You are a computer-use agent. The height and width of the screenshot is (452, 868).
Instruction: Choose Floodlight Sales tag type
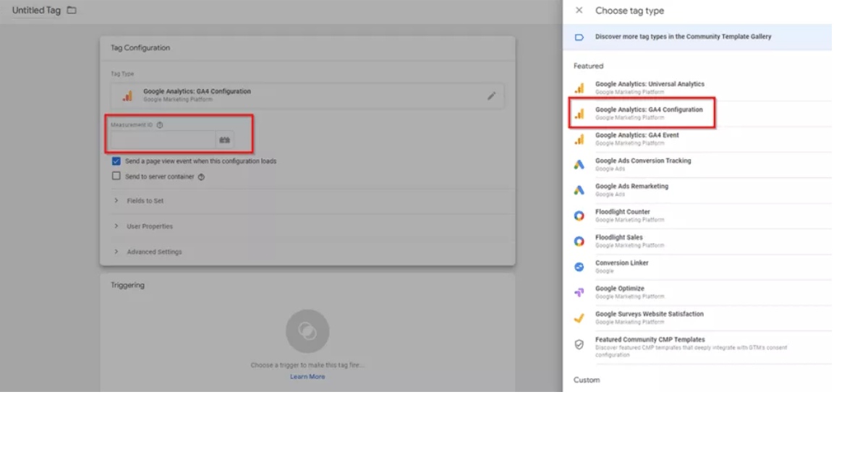point(697,241)
